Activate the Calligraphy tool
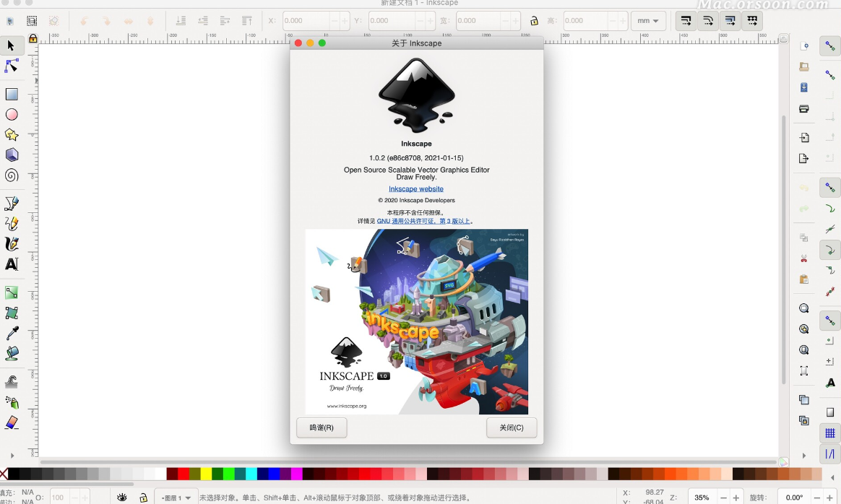 coord(12,244)
